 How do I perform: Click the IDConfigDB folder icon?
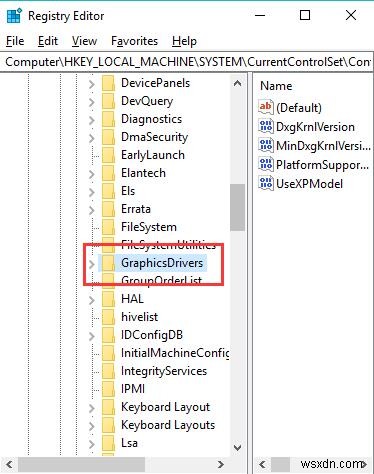(x=108, y=335)
